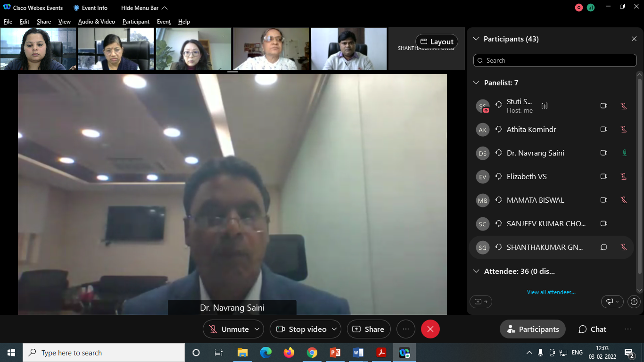Open PowerPoint from the taskbar
Screen dimensions: 644x362
(x=335, y=353)
